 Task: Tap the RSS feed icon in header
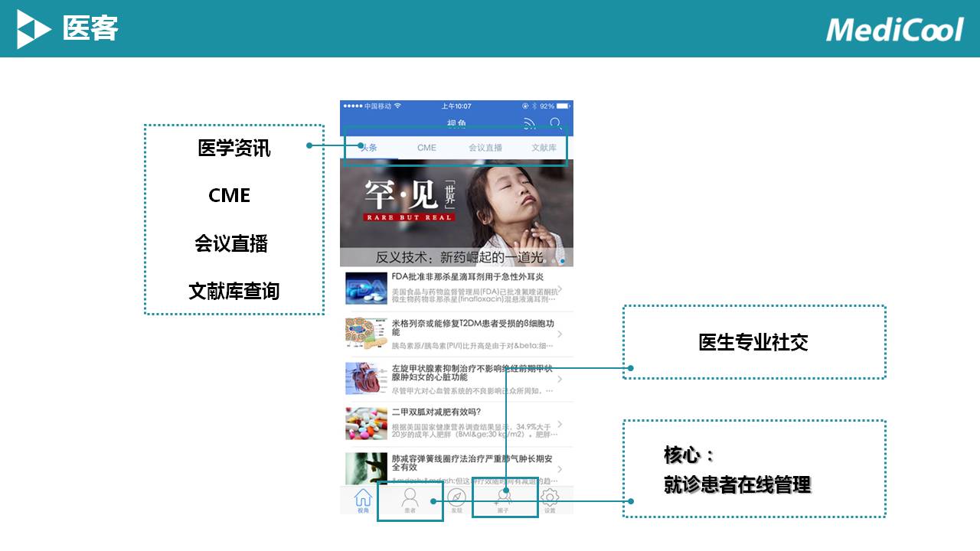tap(530, 123)
